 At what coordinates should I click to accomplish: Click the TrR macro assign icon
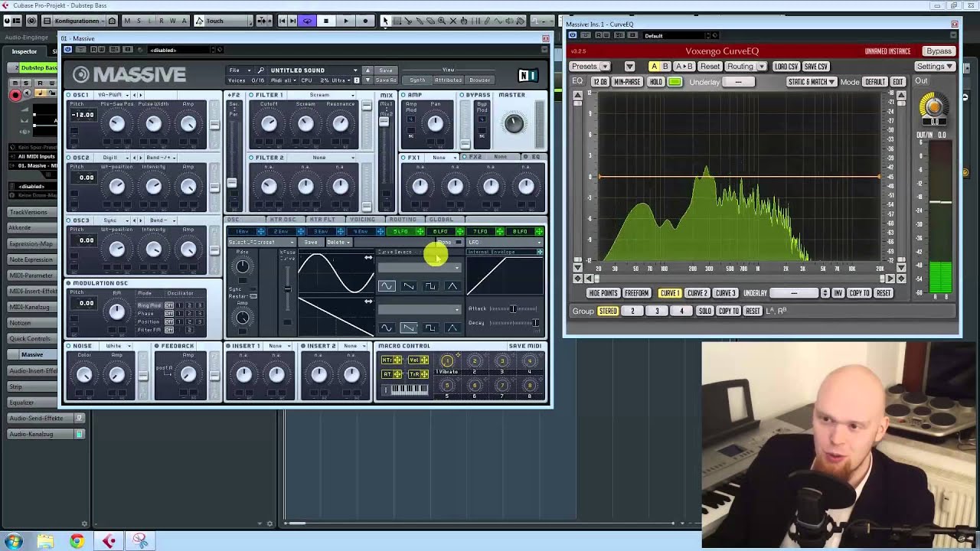pos(418,374)
